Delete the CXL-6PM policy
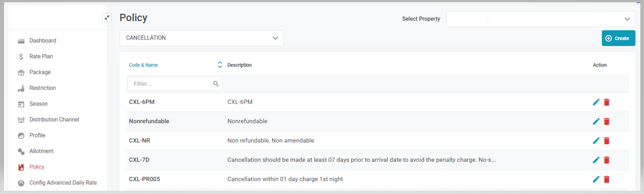Screen dimensions: 644x194 click(606, 102)
